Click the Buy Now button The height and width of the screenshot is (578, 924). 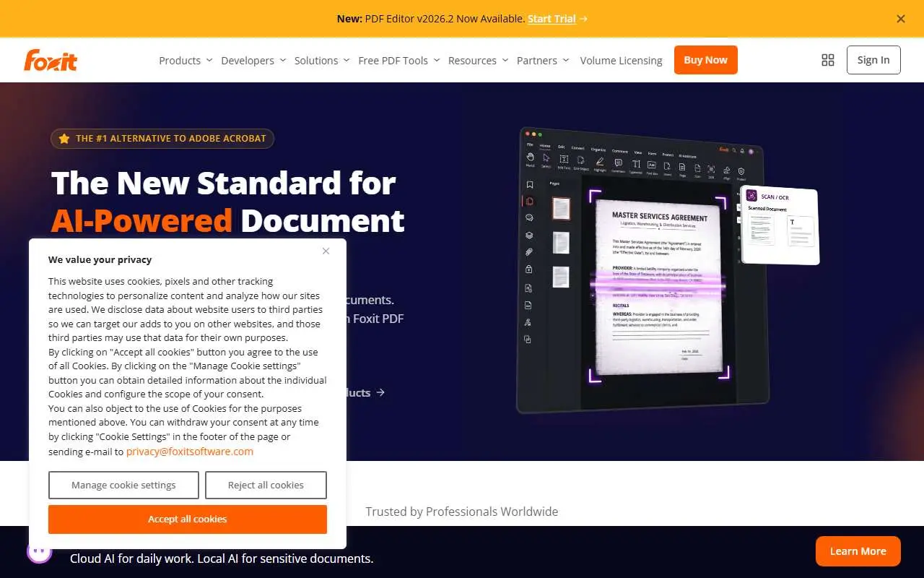click(705, 60)
